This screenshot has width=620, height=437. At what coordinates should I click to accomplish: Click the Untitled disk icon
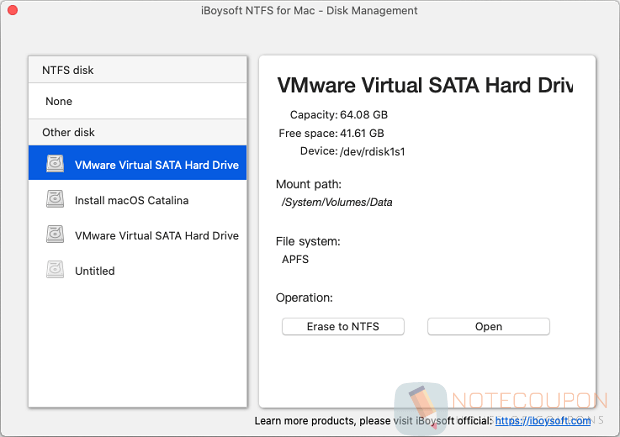pos(55,269)
